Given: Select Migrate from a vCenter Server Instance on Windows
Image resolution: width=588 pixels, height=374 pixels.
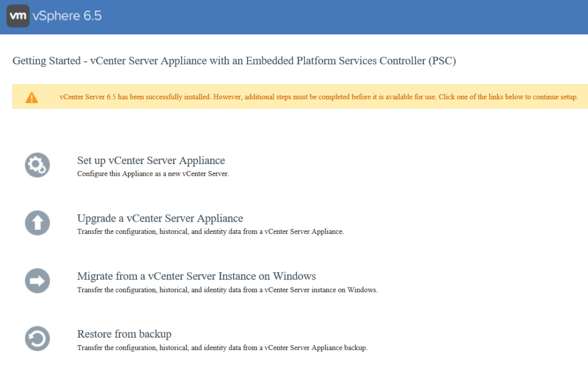Looking at the screenshot, I should tap(196, 276).
